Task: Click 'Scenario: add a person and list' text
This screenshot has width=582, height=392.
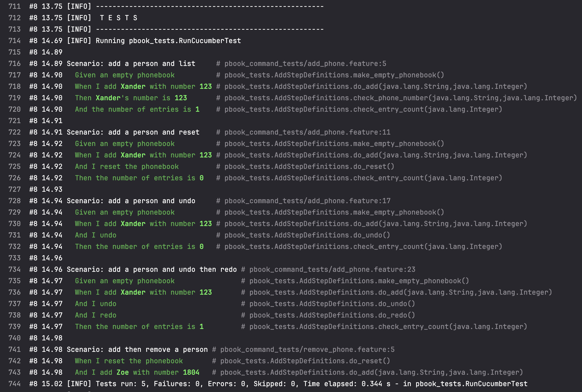Action: (131, 64)
